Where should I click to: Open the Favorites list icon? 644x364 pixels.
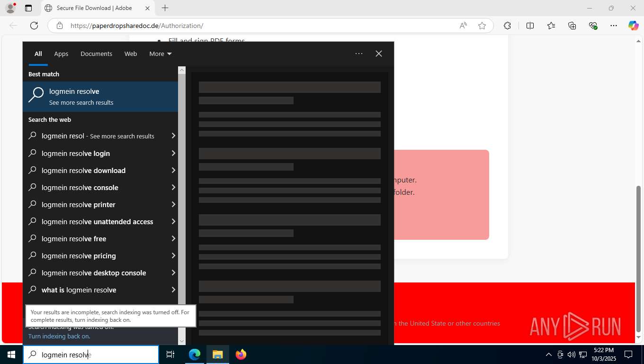click(x=551, y=26)
